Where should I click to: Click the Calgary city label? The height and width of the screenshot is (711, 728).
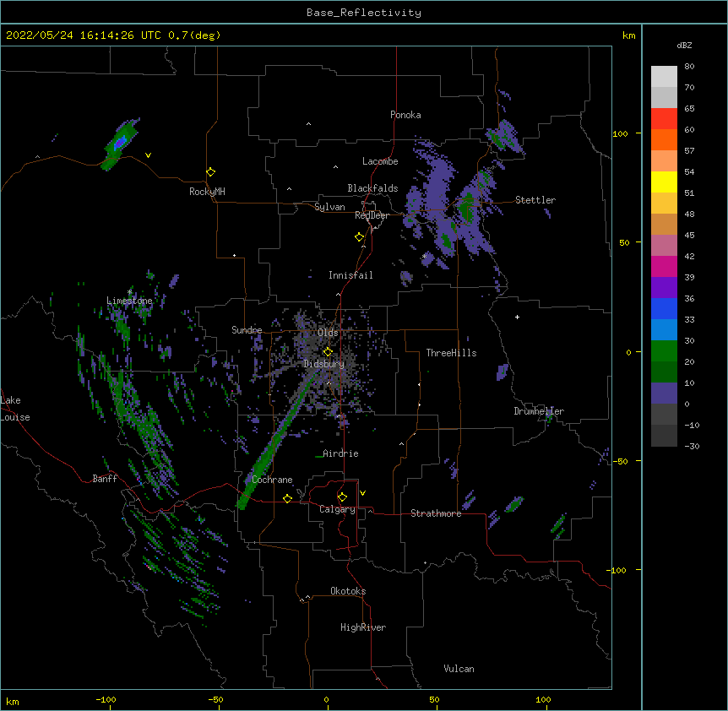pyautogui.click(x=337, y=509)
